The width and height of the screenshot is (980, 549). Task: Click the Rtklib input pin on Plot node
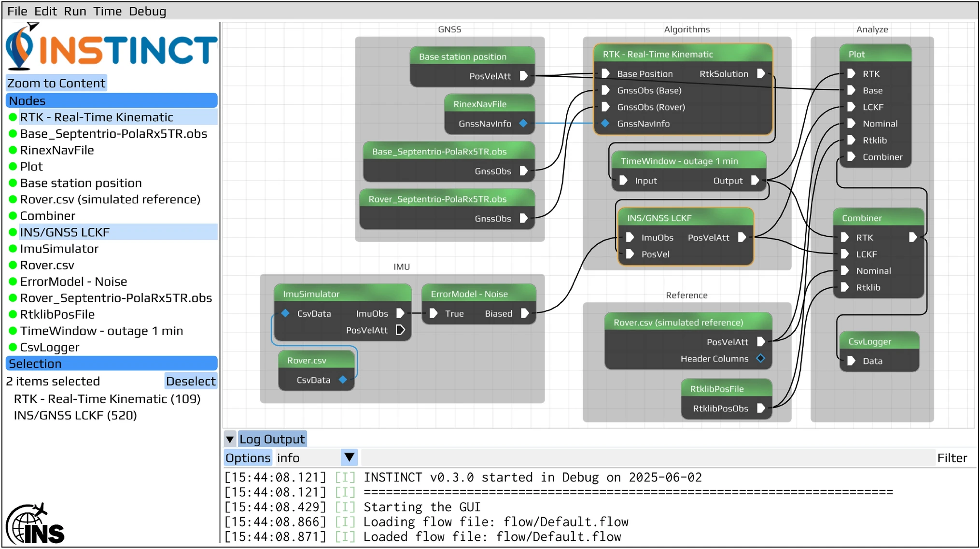(851, 140)
